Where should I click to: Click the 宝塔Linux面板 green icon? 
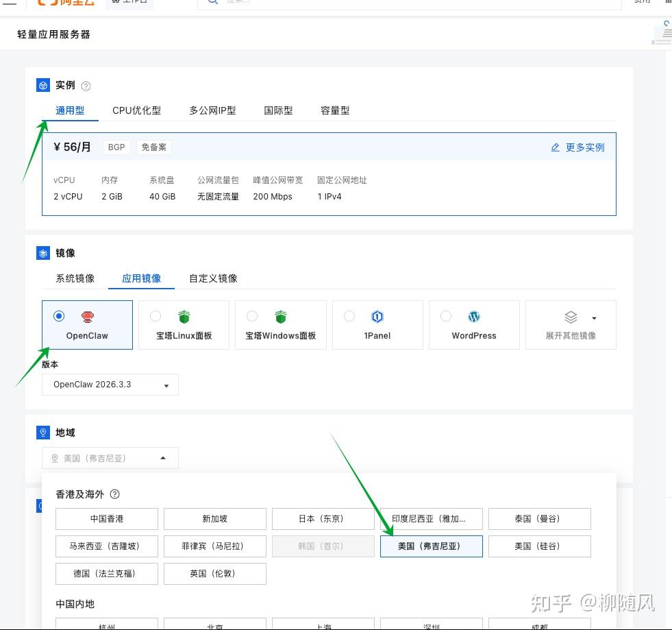point(184,317)
